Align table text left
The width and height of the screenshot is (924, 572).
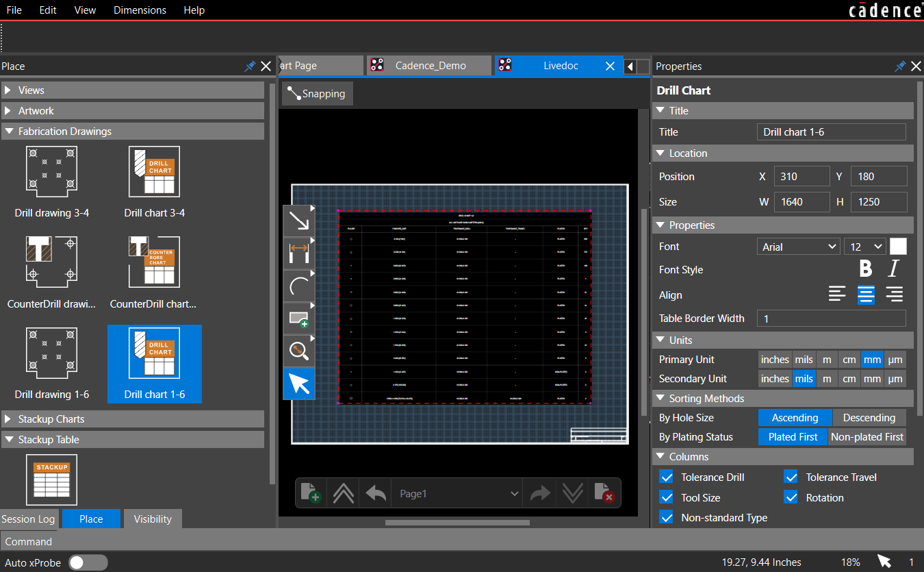click(x=837, y=295)
